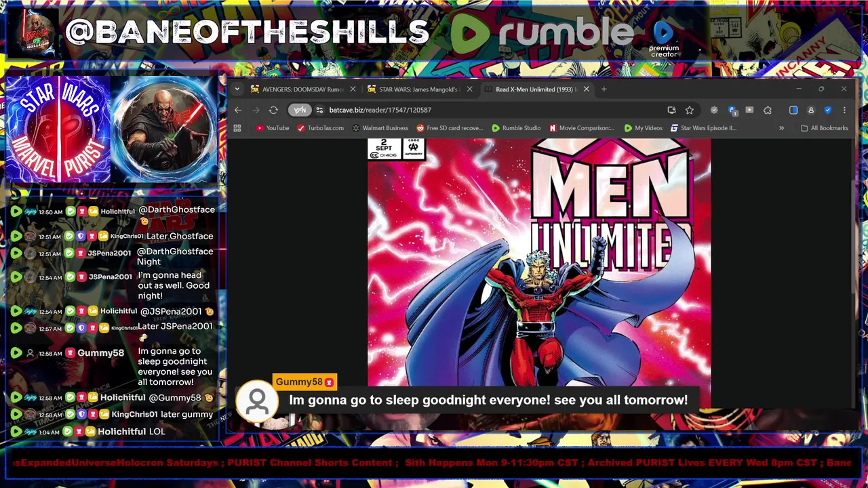Click the video extension icon
Viewport: 868px width, 488px height.
click(749, 110)
